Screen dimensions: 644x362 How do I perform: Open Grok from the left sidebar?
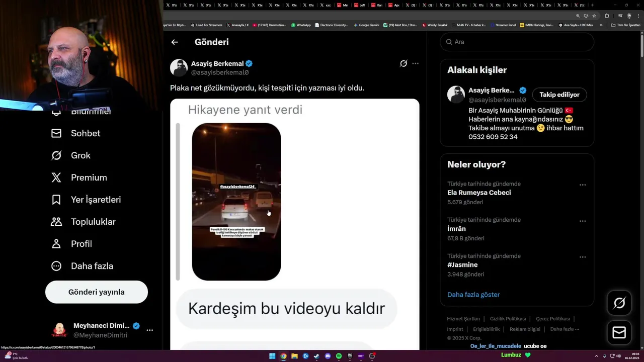point(71,155)
